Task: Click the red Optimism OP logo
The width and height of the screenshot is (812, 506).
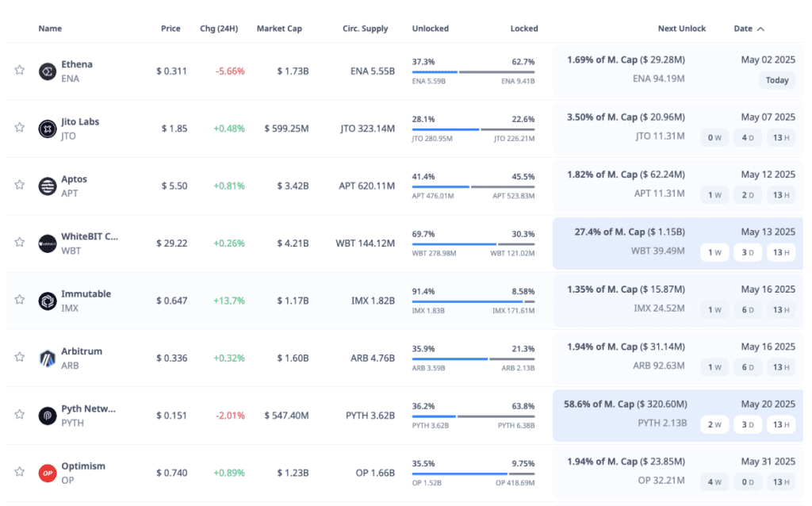Action: point(47,473)
